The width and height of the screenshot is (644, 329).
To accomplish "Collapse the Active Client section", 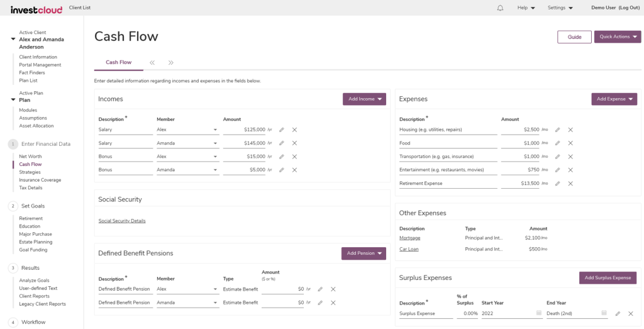I will tap(13, 40).
